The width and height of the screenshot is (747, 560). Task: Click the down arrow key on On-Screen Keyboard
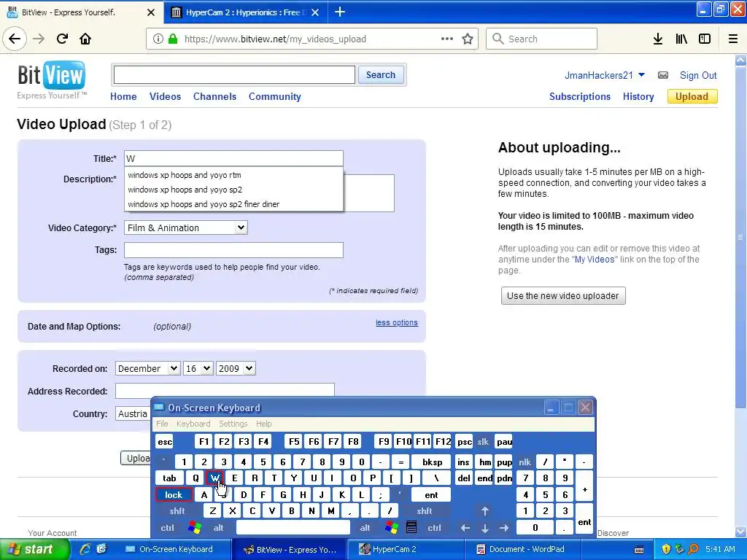[485, 528]
